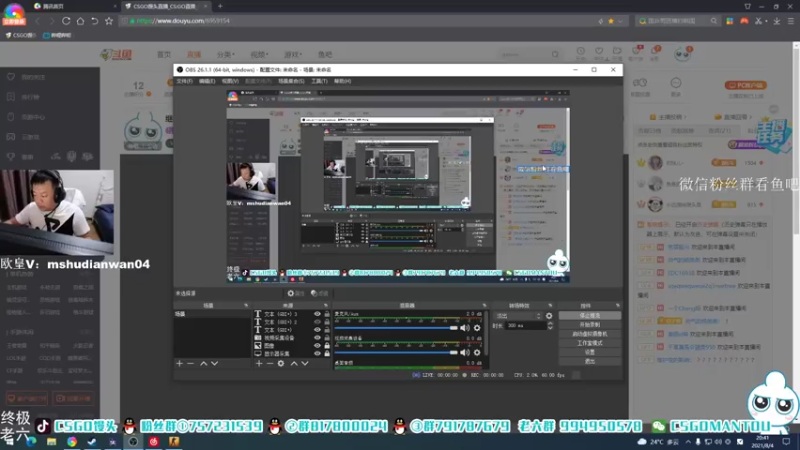
Task: Mute the 麦克风/Aux channel speaker
Action: (x=465, y=328)
